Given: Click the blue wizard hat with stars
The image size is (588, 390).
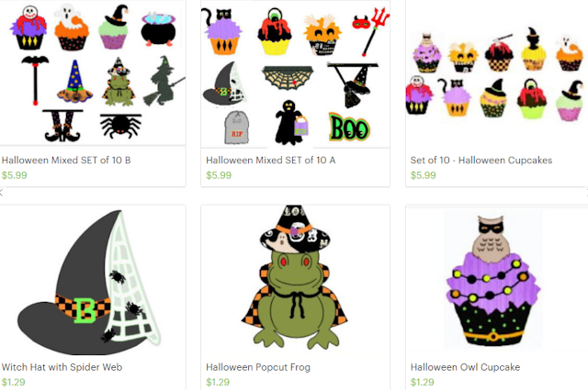Looking at the screenshot, I should click(74, 82).
